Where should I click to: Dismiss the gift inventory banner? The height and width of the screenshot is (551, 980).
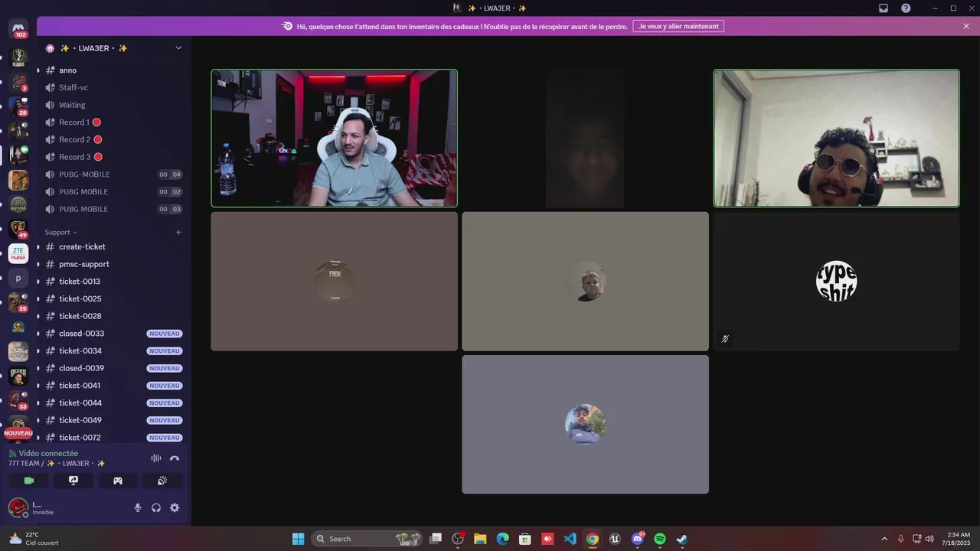pyautogui.click(x=966, y=26)
